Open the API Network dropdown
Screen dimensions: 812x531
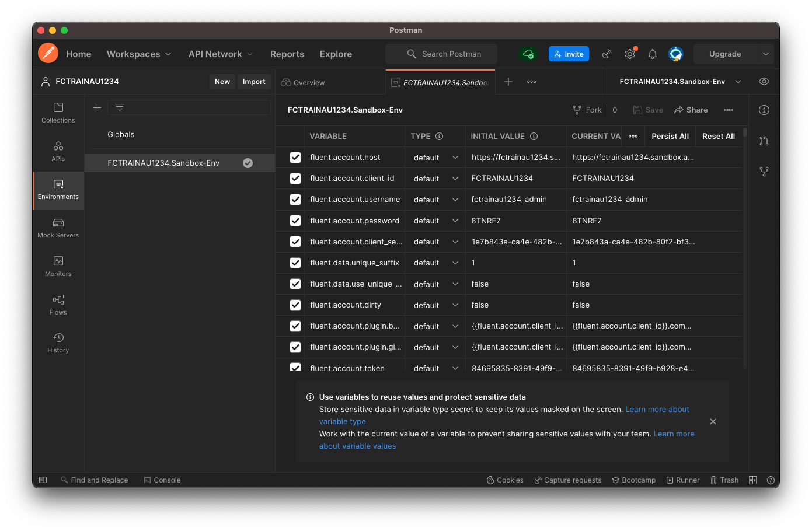(x=221, y=54)
